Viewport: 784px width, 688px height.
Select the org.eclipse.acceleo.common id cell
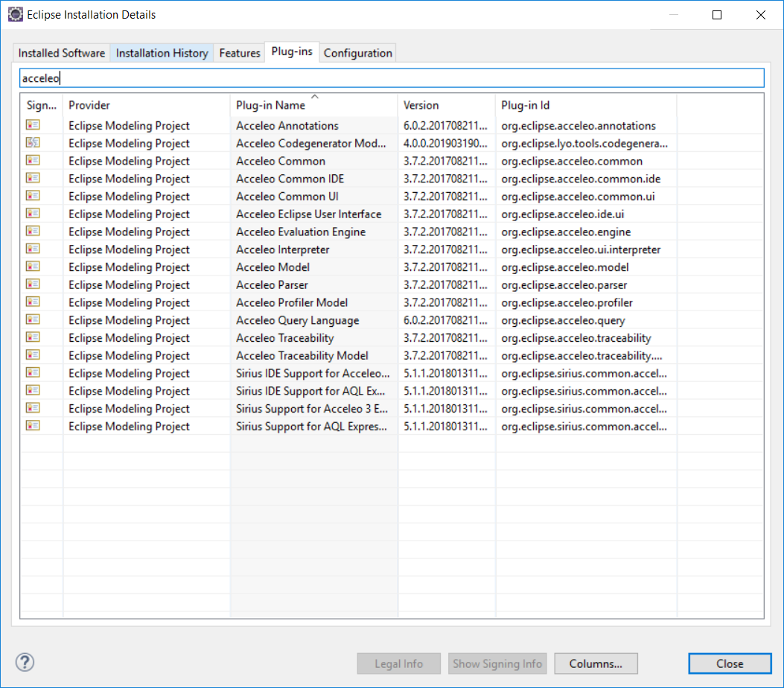(572, 161)
